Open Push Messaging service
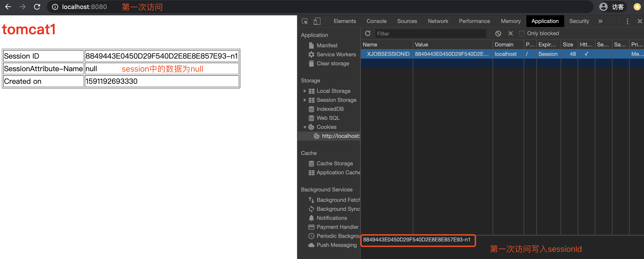 tap(336, 245)
